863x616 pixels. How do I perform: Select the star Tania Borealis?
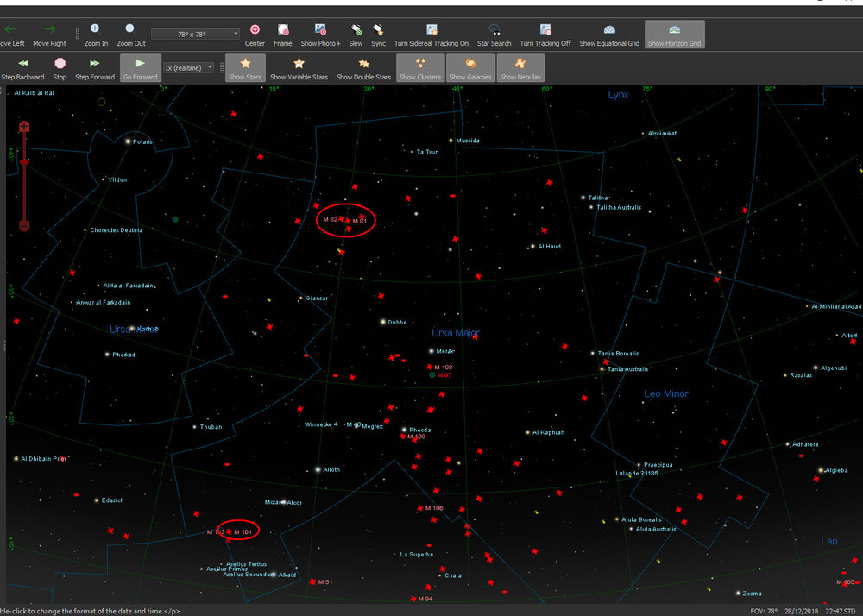pos(593,354)
